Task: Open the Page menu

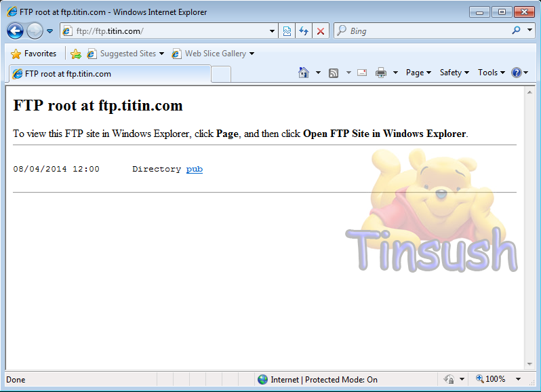Action: [x=418, y=73]
